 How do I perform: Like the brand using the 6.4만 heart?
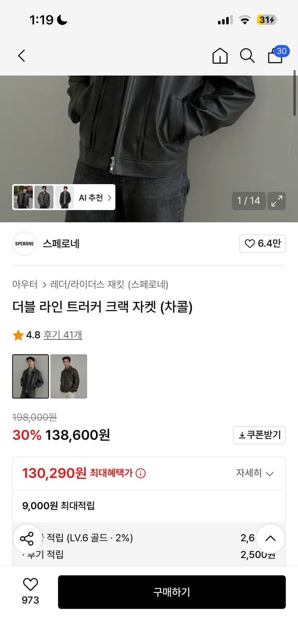click(x=262, y=243)
